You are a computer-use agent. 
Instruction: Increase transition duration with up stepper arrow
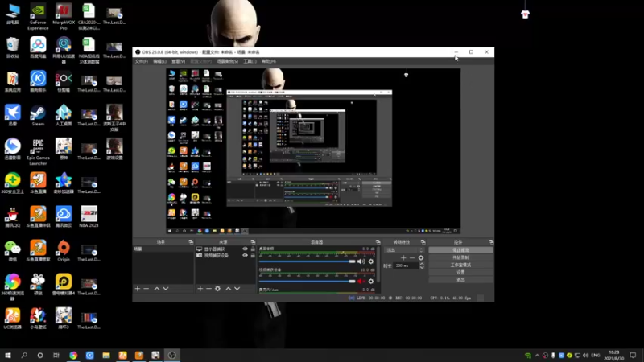click(x=422, y=264)
